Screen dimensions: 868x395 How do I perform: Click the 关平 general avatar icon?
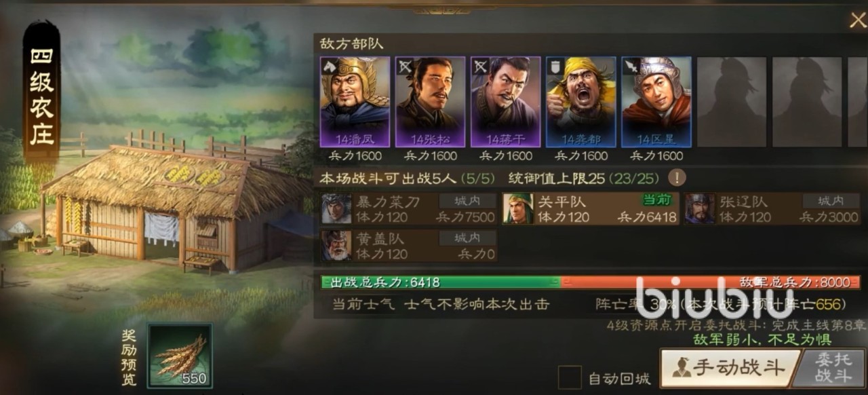[x=517, y=209]
